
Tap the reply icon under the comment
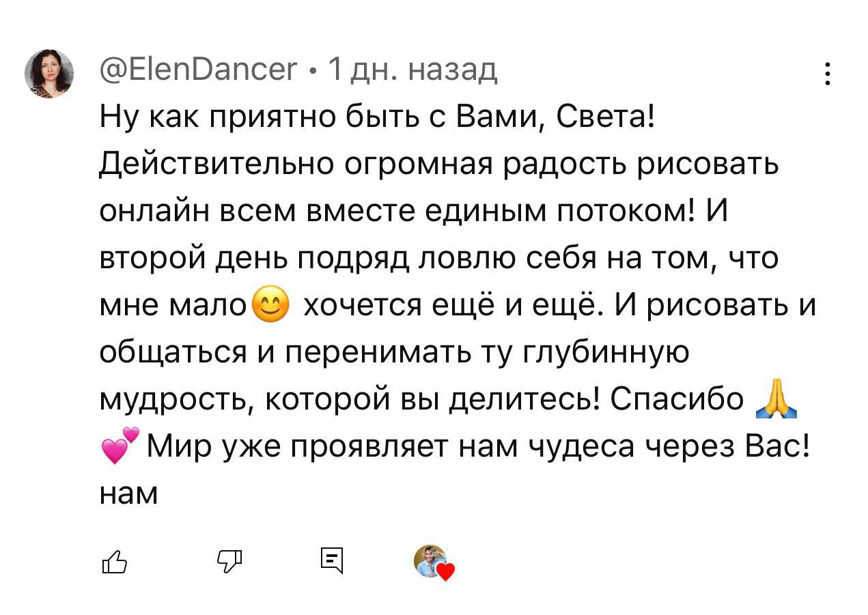coord(331,560)
